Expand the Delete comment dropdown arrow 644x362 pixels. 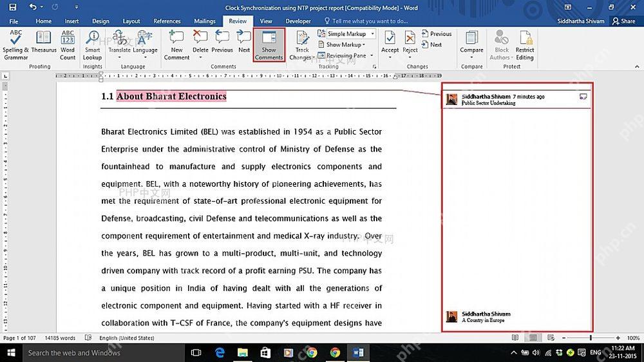click(200, 57)
